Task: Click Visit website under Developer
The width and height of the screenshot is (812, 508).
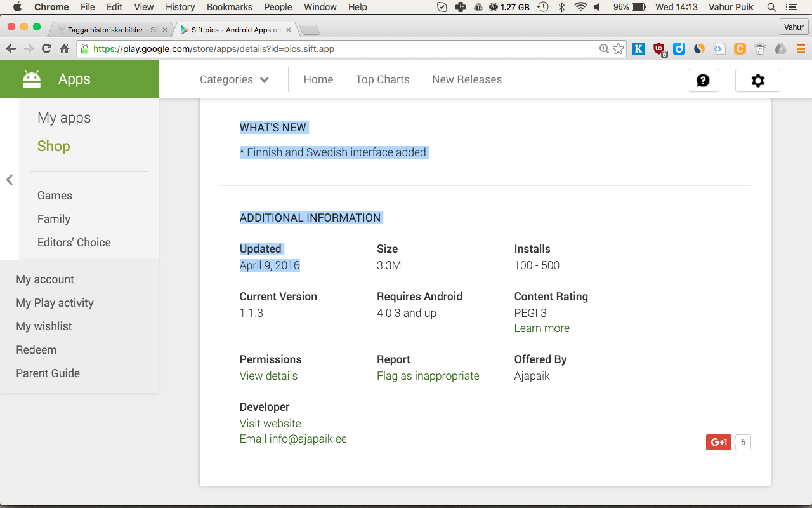Action: point(270,424)
